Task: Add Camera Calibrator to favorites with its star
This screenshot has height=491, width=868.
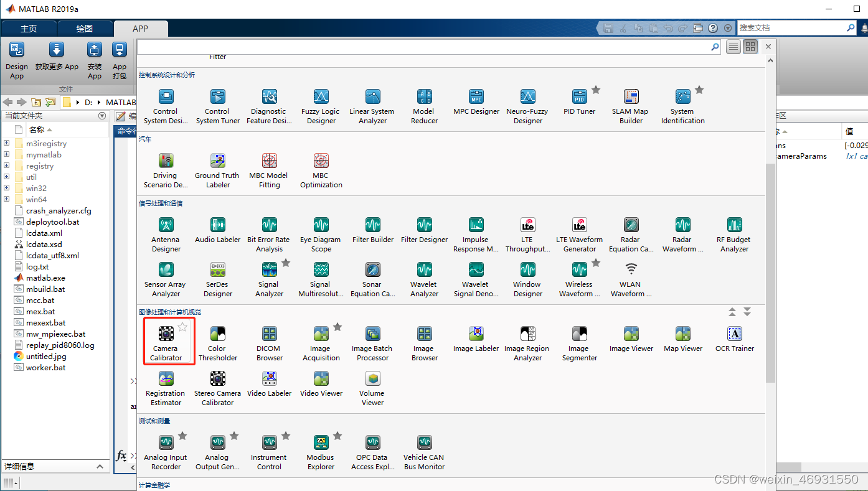Action: (182, 327)
